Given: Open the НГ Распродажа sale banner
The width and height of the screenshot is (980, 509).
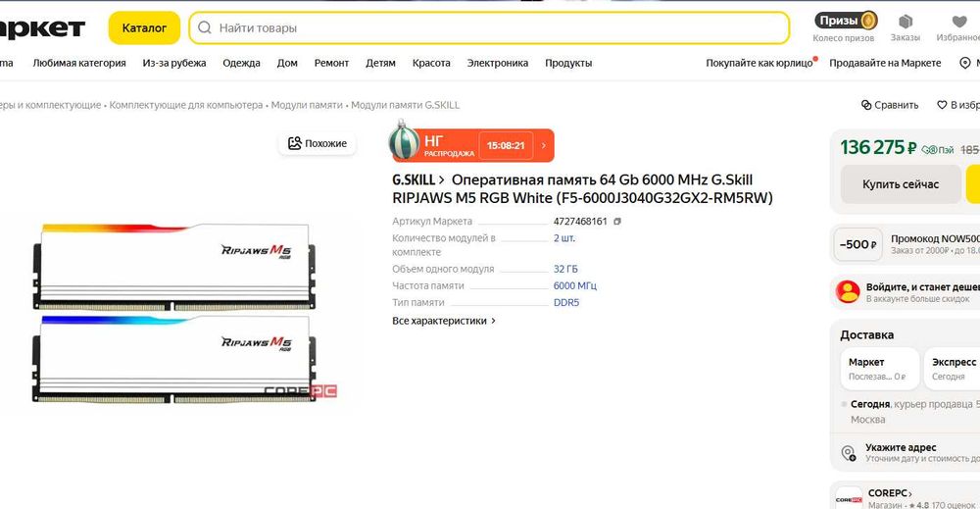Looking at the screenshot, I should [472, 145].
